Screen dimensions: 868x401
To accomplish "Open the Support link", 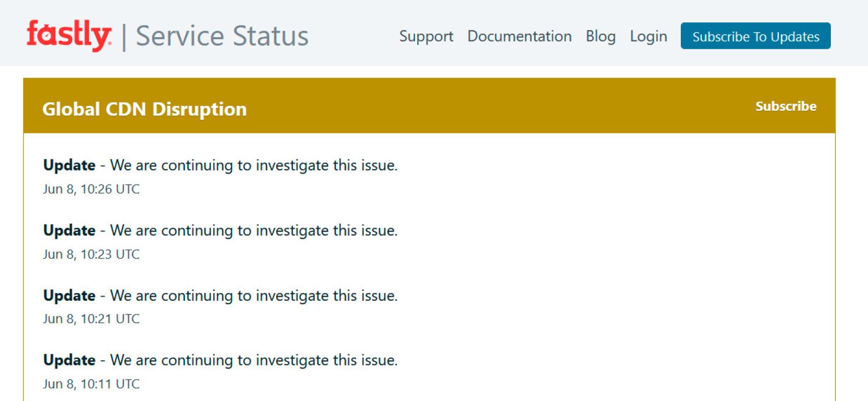I will click(426, 37).
